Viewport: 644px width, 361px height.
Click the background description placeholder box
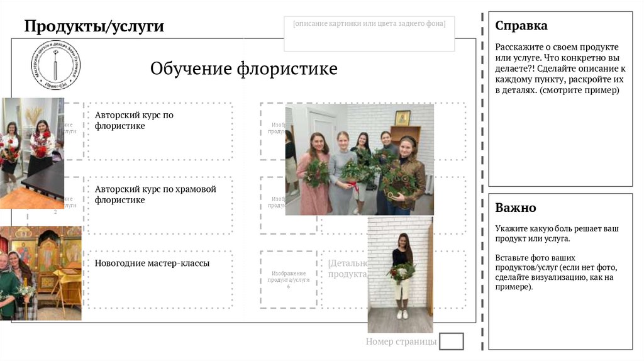click(369, 34)
